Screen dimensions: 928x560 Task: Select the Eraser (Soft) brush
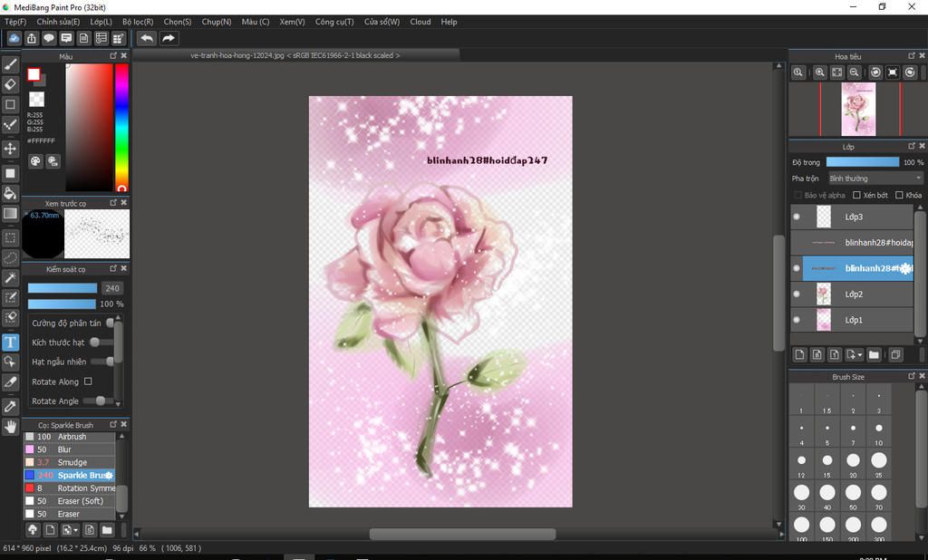69,501
